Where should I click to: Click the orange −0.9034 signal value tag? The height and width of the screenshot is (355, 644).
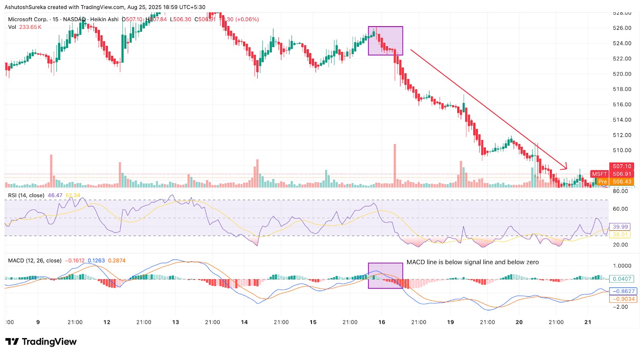tap(623, 299)
